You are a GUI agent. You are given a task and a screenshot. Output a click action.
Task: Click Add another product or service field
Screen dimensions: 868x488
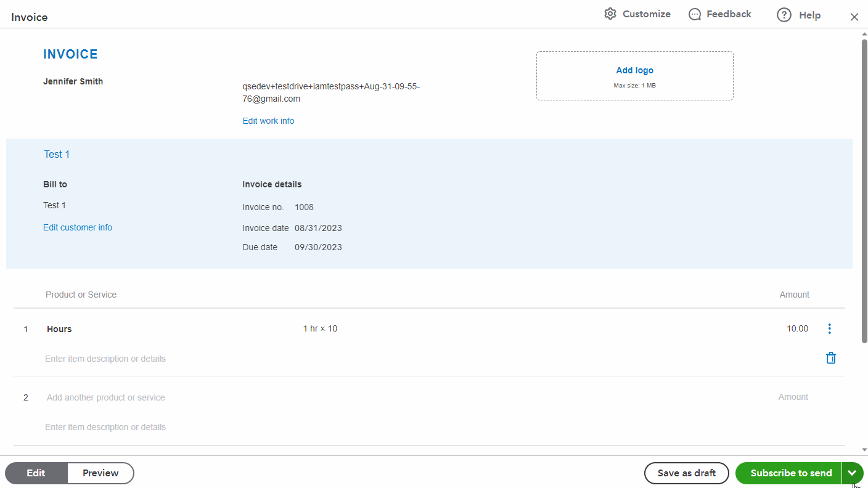pyautogui.click(x=106, y=398)
